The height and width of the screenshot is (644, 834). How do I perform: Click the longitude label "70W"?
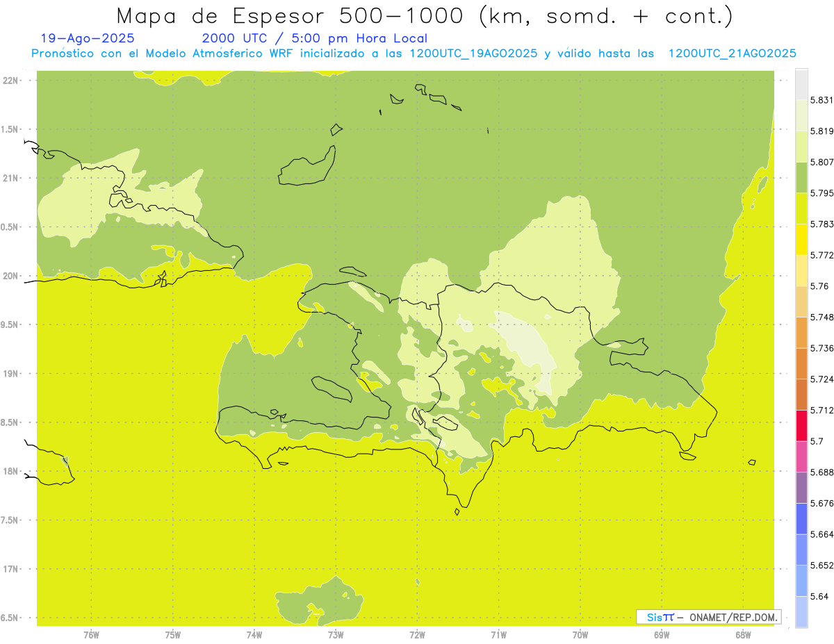[x=580, y=634]
